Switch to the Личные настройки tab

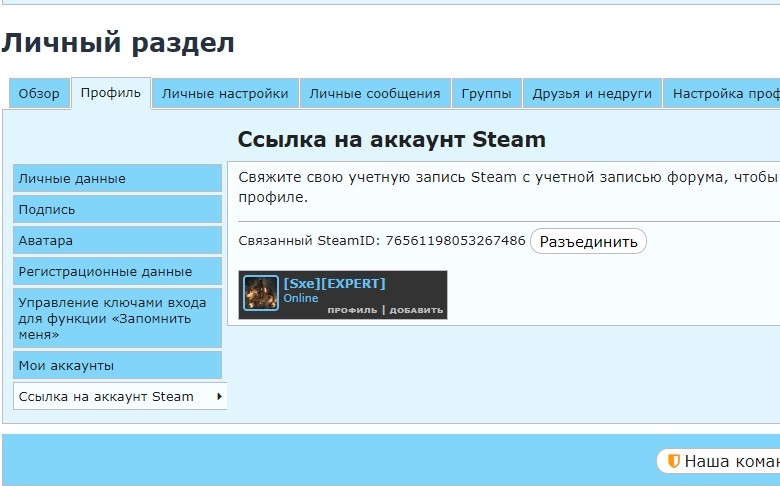click(x=225, y=94)
